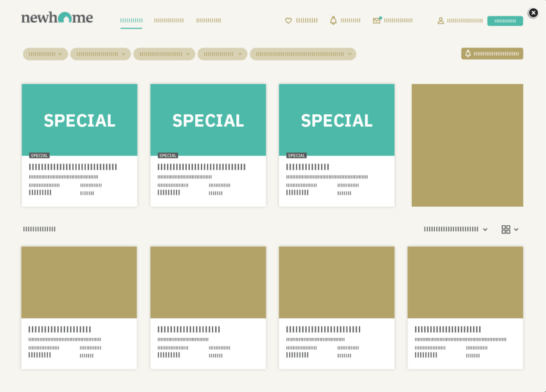Switch to the grid view layout icon
The width and height of the screenshot is (546, 392).
click(505, 229)
